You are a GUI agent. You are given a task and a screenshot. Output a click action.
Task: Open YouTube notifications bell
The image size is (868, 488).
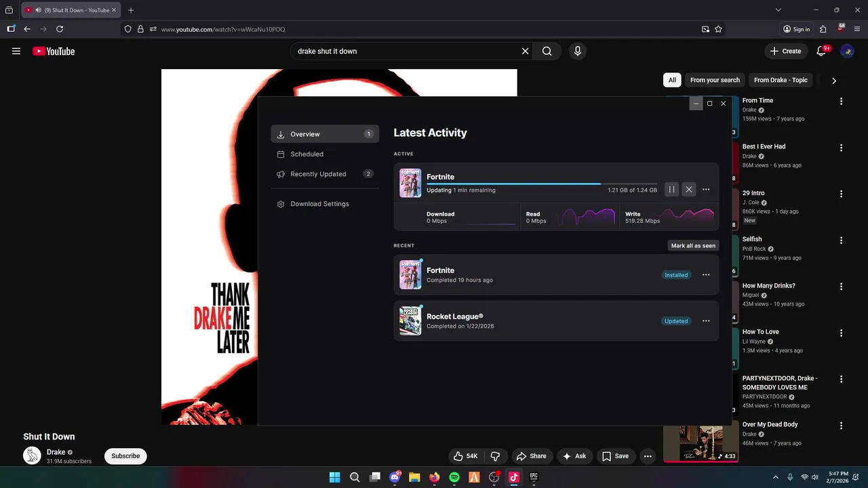click(x=822, y=51)
